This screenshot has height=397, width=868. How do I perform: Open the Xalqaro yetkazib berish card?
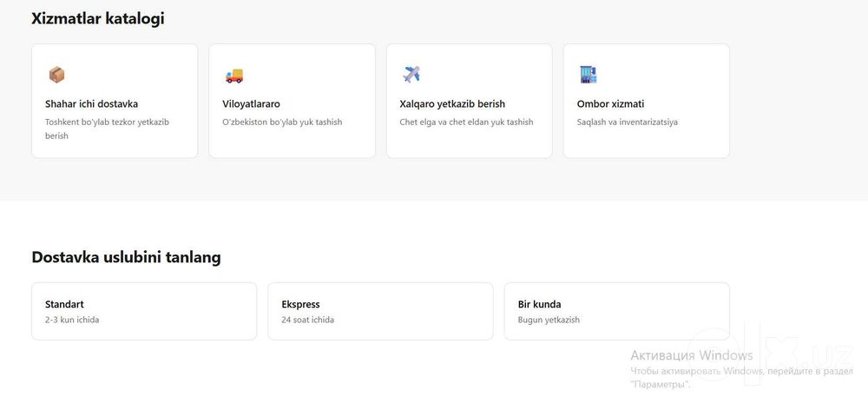coord(469,101)
